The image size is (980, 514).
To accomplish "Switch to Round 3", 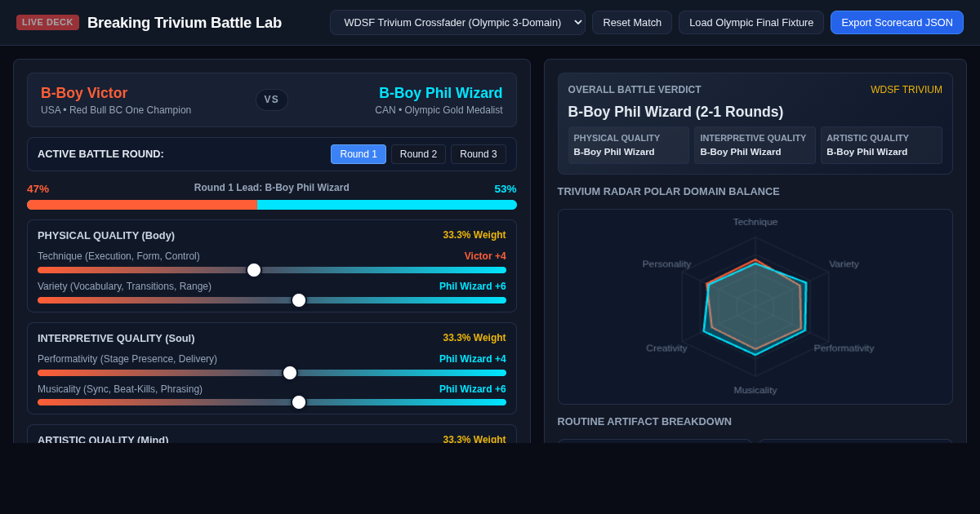I will 479,154.
